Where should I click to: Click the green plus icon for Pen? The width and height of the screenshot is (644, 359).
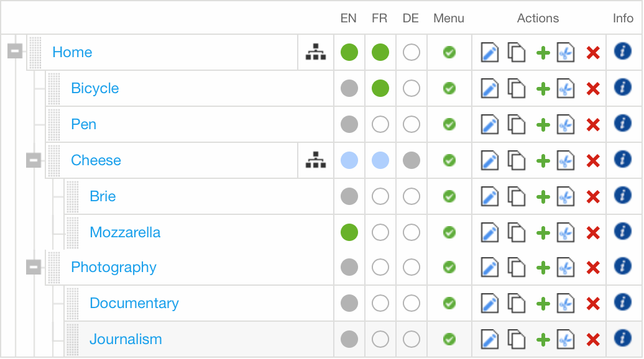[x=543, y=125]
